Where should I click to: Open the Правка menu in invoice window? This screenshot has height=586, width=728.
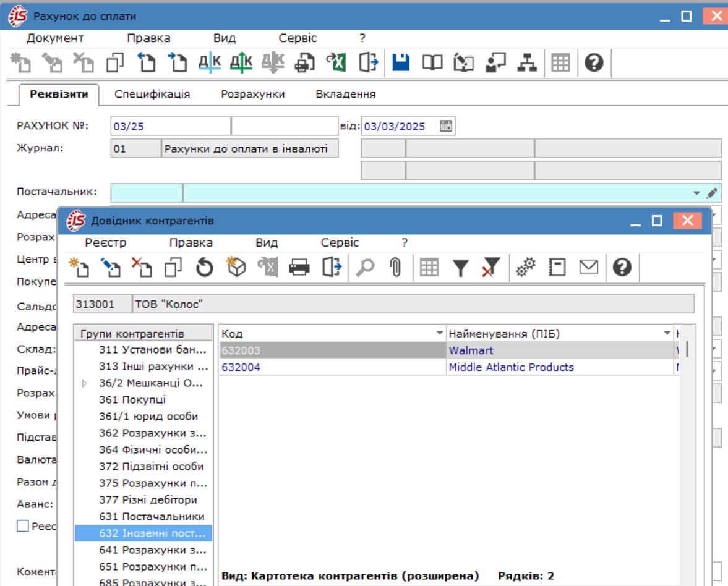(148, 38)
